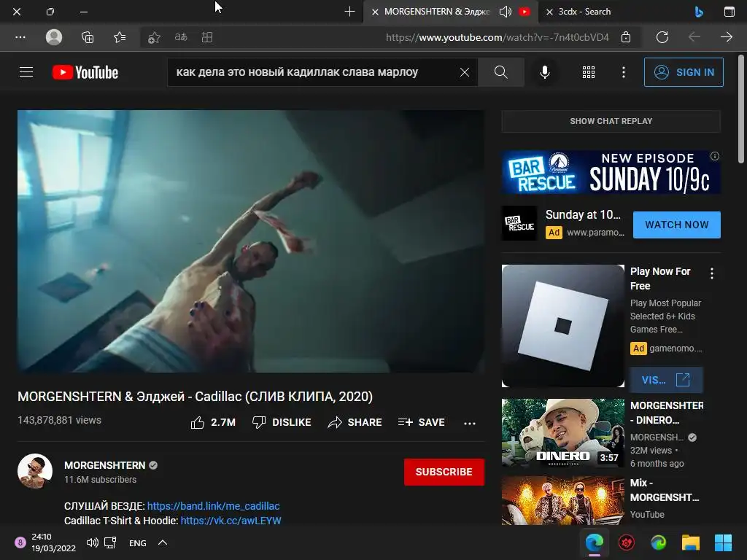Open the DINERO video thumbnail

(562, 433)
